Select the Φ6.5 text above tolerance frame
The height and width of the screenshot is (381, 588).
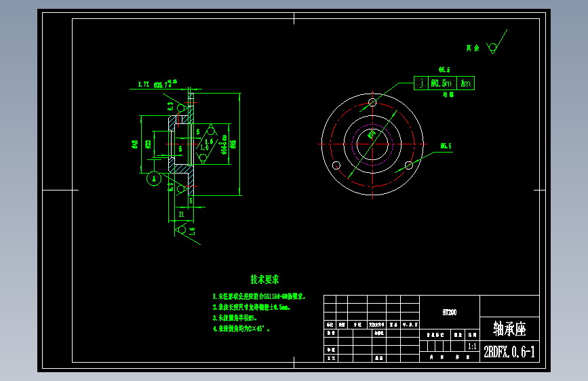(444, 70)
